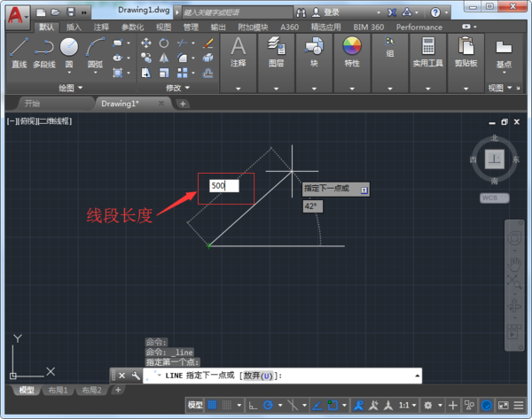The image size is (532, 419).
Task: Select the Polyline (多段线) tool
Action: tap(43, 50)
